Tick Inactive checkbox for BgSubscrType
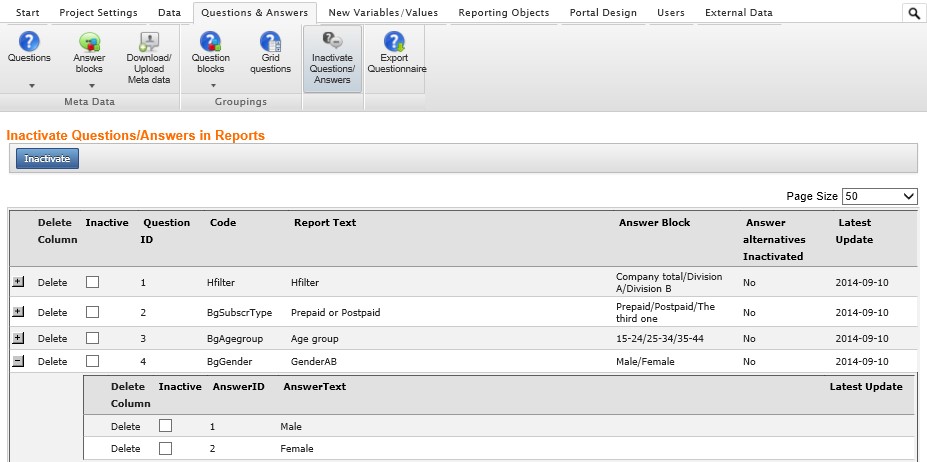 pyautogui.click(x=92, y=312)
